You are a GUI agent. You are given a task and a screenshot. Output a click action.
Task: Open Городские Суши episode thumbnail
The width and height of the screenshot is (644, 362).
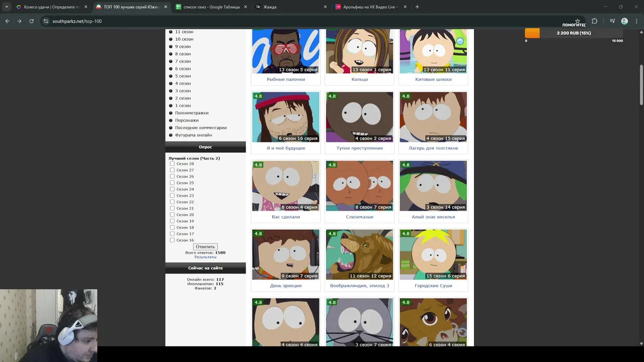(433, 255)
